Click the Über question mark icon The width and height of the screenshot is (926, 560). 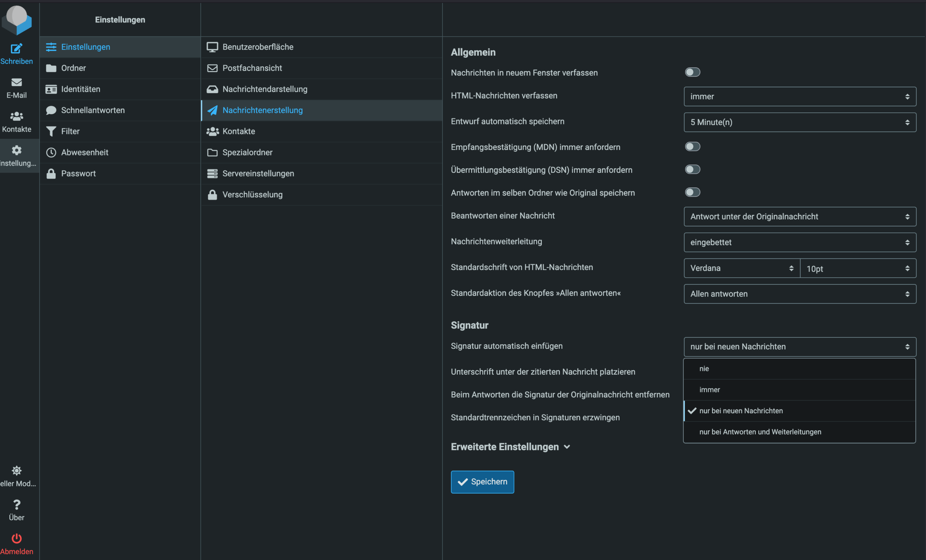[17, 505]
